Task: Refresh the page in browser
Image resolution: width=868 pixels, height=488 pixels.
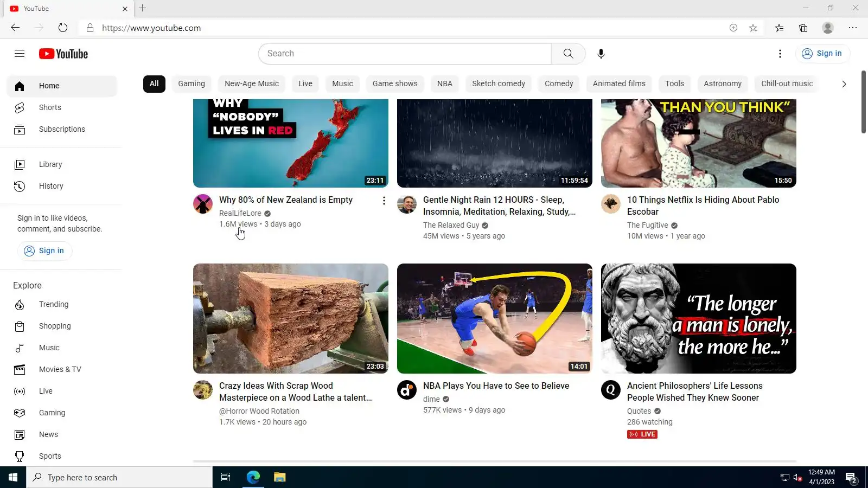Action: (63, 28)
